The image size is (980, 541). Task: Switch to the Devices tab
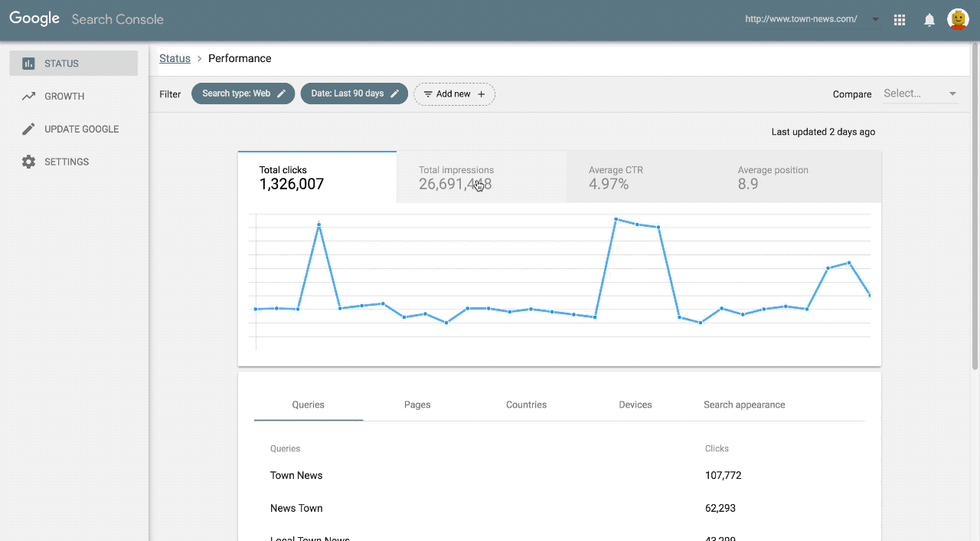[x=635, y=405]
